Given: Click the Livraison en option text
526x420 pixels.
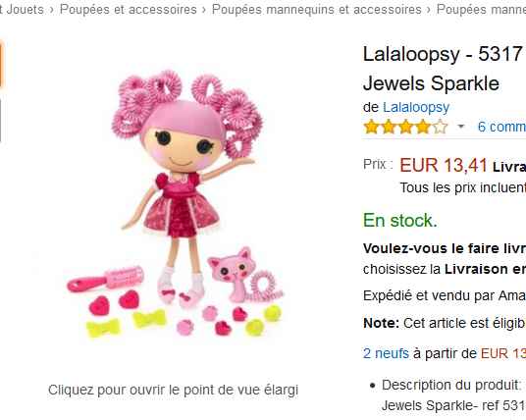Looking at the screenshot, I should (485, 270).
